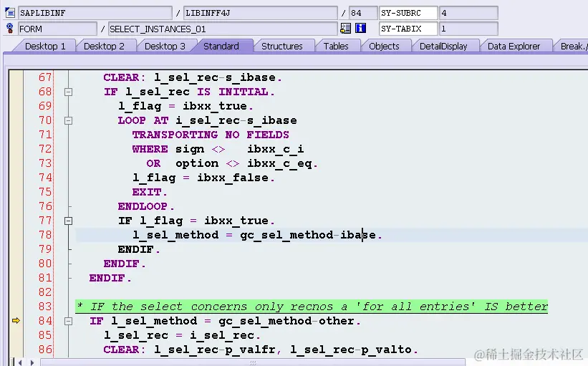Click the ENDLOOP statement on line 76
This screenshot has width=588, height=366.
click(x=146, y=206)
